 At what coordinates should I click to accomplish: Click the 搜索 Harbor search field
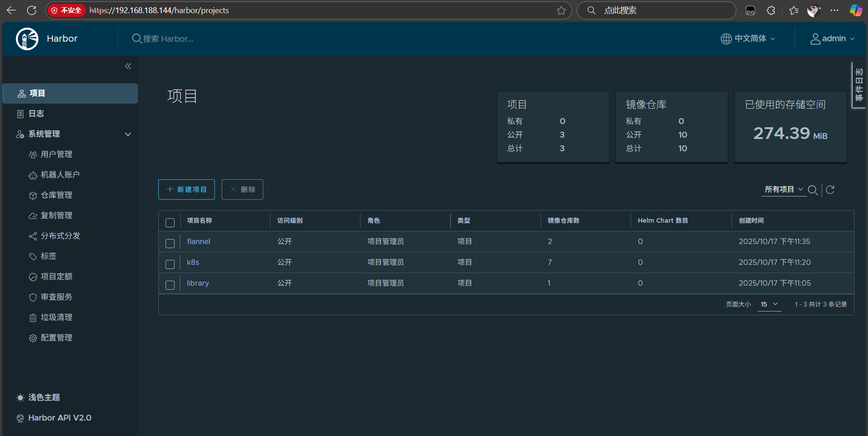click(168, 39)
